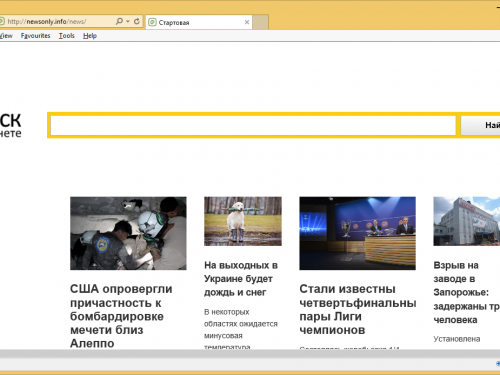
Task: Open headline На выходных в Украине будет дождь
Action: 241,279
